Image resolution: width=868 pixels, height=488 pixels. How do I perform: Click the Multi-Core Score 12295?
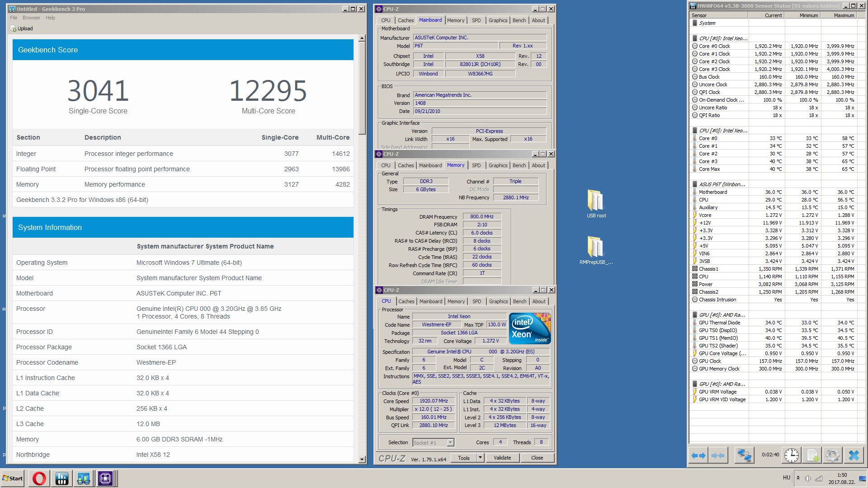click(268, 91)
